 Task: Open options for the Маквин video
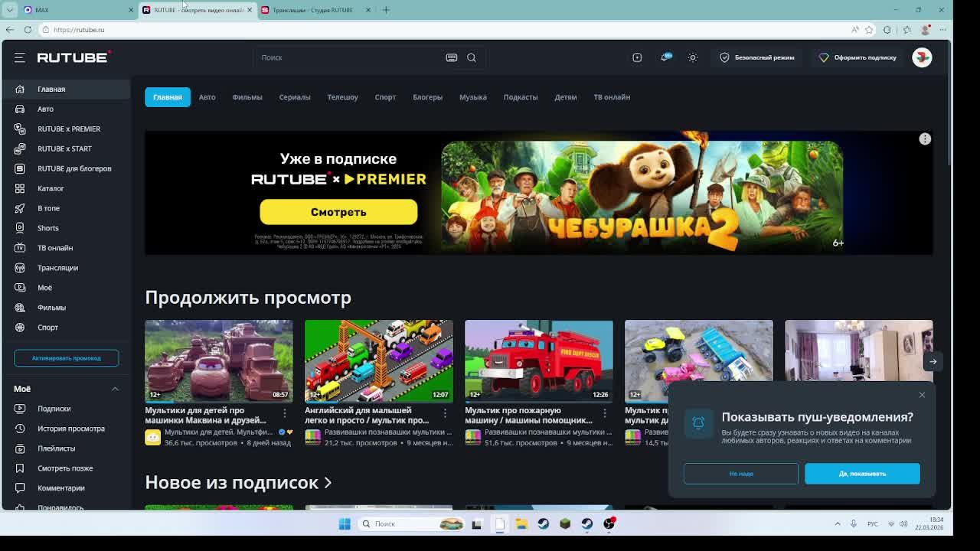(285, 413)
